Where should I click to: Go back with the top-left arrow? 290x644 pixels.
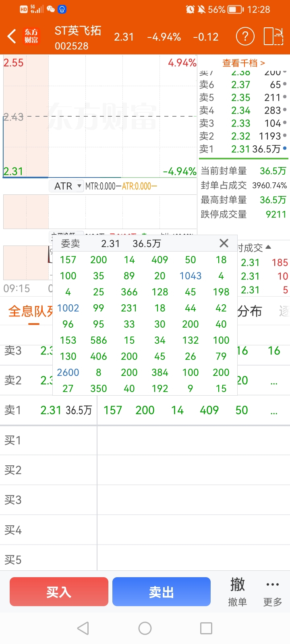pos(12,37)
